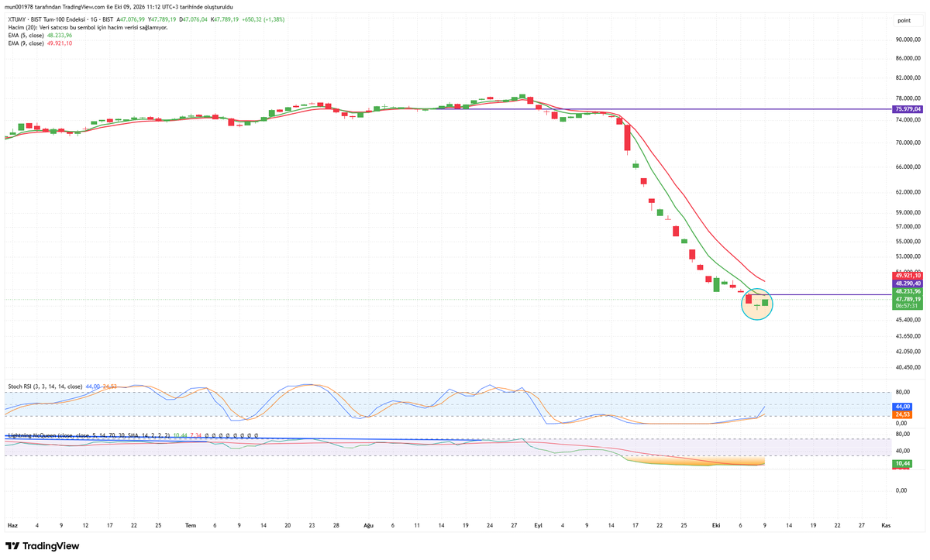Click the 82.000,00 price axis label
Viewport: 930px width, 560px height.
coord(908,78)
